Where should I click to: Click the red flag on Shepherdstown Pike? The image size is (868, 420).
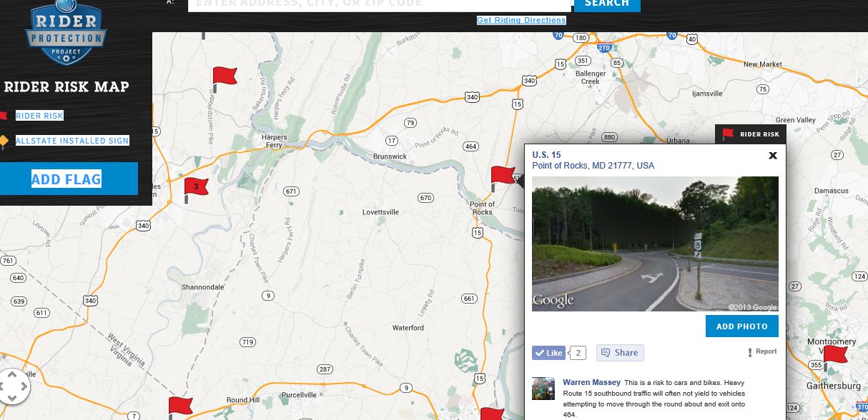tap(225, 79)
